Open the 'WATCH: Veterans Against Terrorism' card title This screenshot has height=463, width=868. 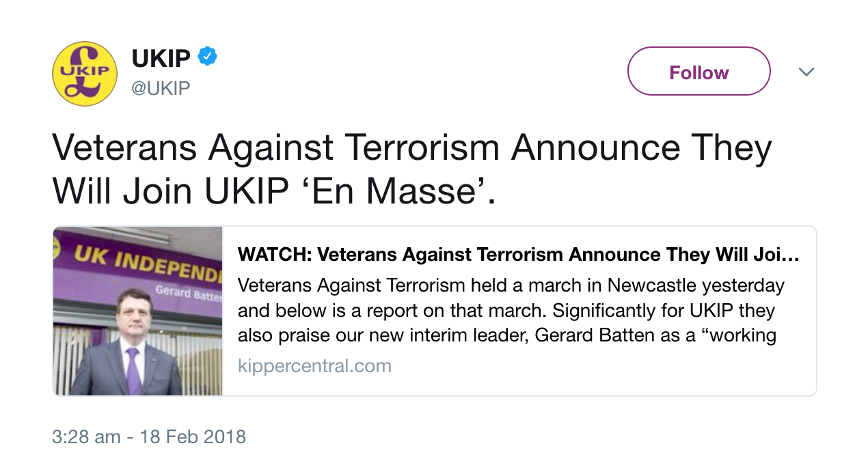pos(518,255)
